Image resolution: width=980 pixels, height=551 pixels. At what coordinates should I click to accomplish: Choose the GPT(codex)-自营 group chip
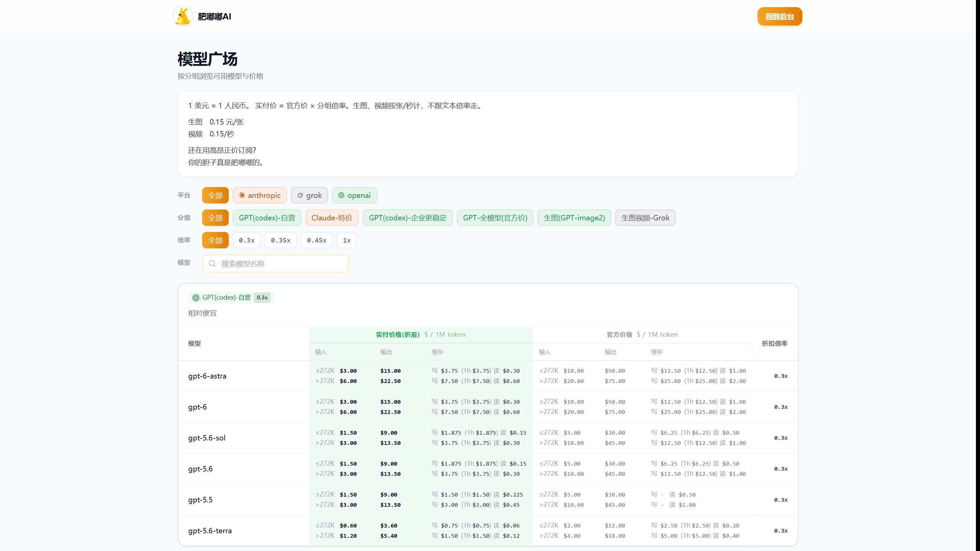(x=267, y=218)
